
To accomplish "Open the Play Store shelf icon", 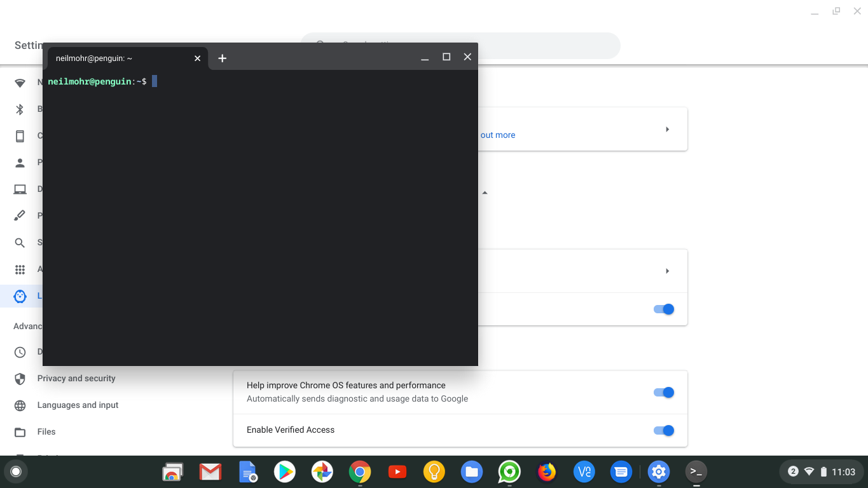I will click(x=285, y=472).
